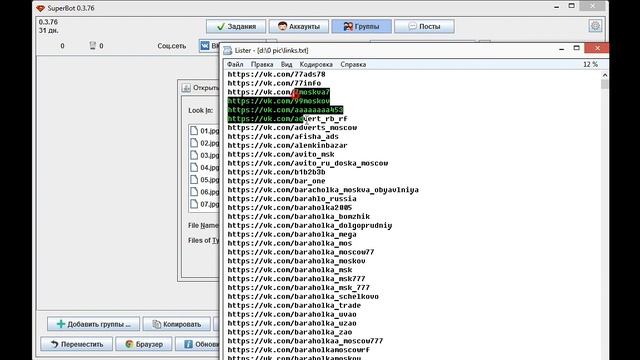Click the line https://vk.com/baraholkaa_moscow777
640x360 pixels.
pos(305,341)
